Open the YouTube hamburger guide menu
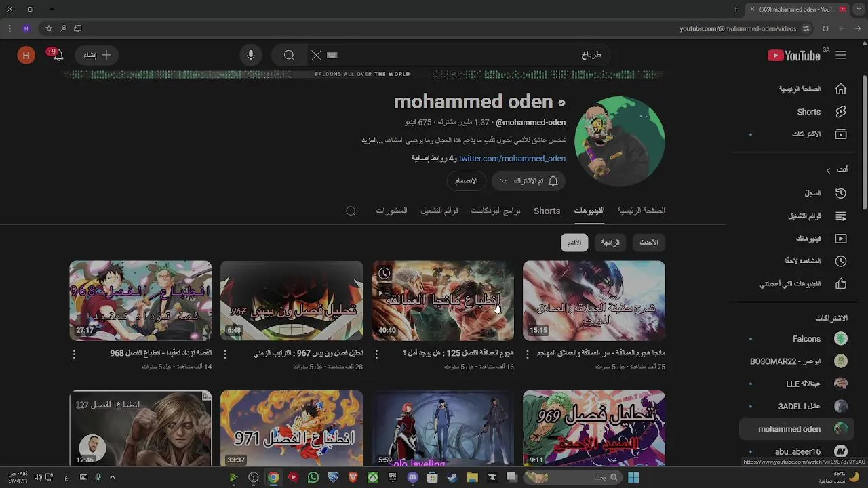This screenshot has width=868, height=488. coord(841,56)
